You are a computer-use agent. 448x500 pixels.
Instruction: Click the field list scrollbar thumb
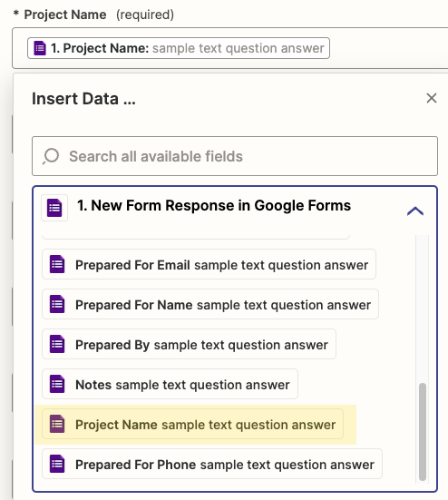tap(423, 432)
